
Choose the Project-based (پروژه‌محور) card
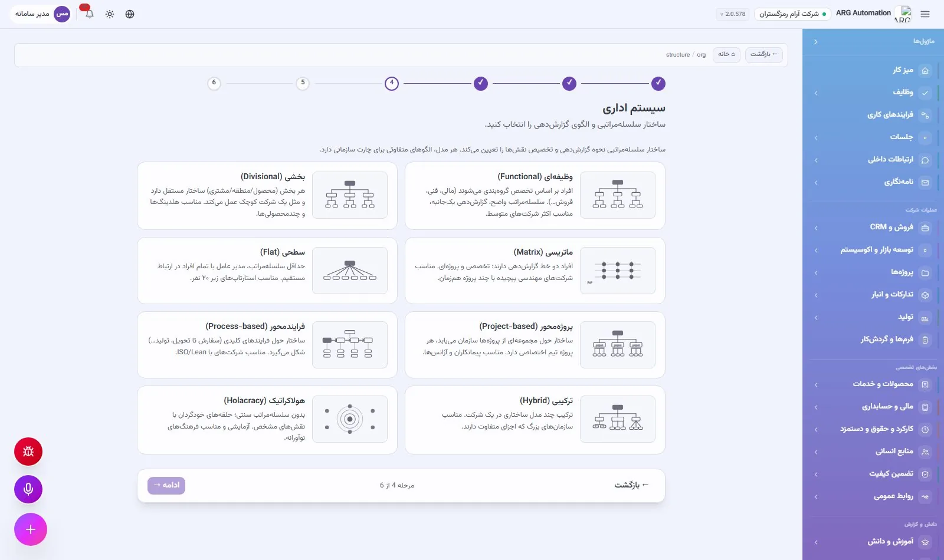point(535,345)
